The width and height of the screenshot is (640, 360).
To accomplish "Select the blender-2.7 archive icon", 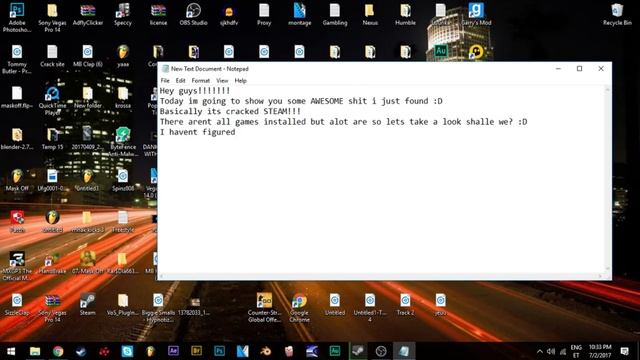I will pyautogui.click(x=17, y=139).
